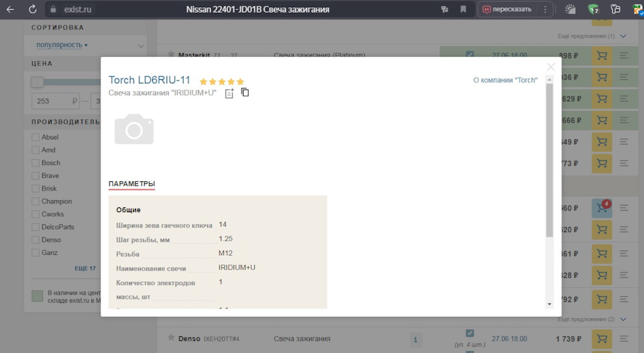Click the 'Общие' parameters heading
This screenshot has height=353, width=644.
pyautogui.click(x=128, y=209)
